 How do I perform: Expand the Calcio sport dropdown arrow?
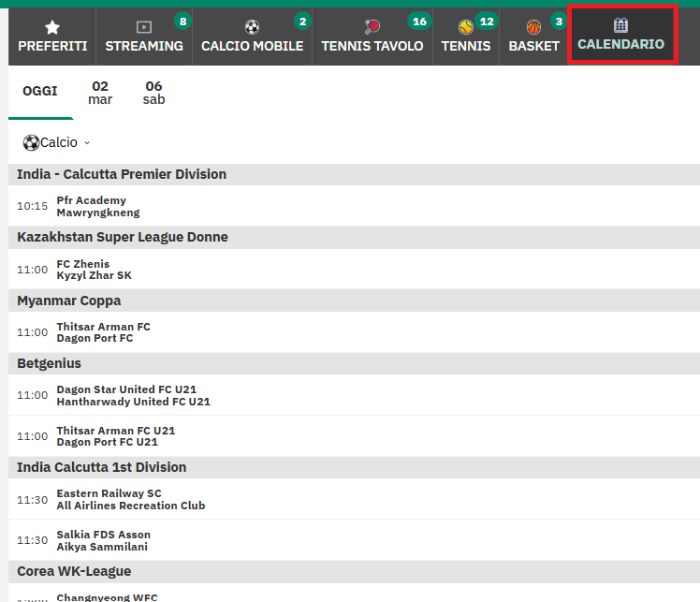click(x=87, y=143)
